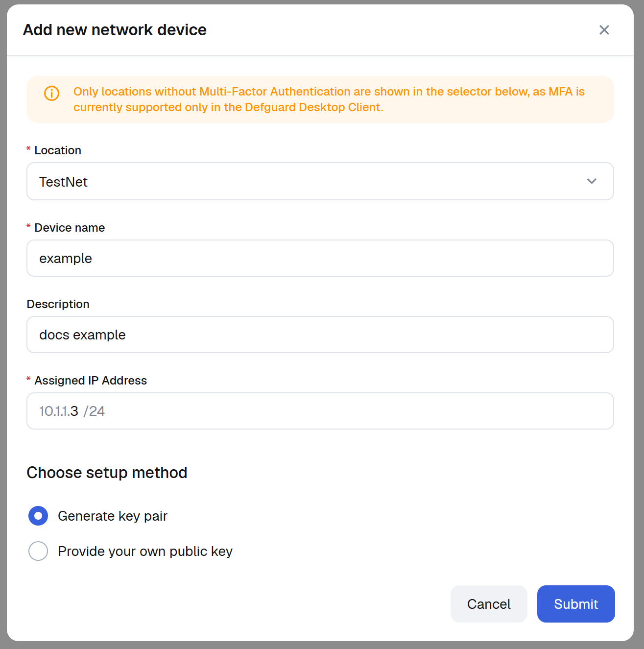Click the Device name field label
This screenshot has width=644, height=649.
tap(70, 228)
